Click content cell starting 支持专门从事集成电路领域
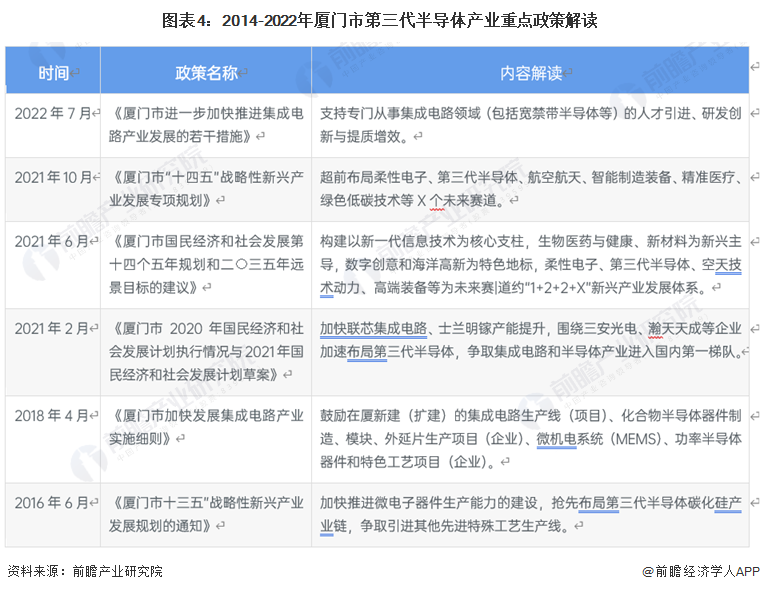 (x=531, y=125)
